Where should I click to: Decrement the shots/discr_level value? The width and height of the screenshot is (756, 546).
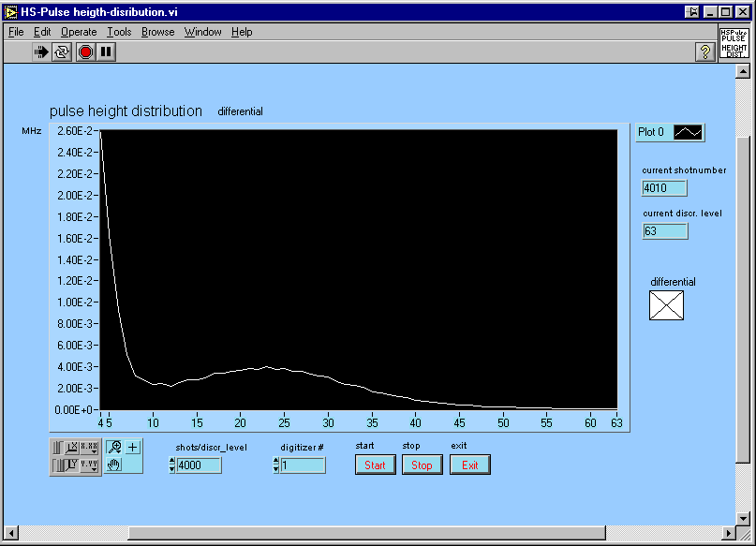point(171,469)
